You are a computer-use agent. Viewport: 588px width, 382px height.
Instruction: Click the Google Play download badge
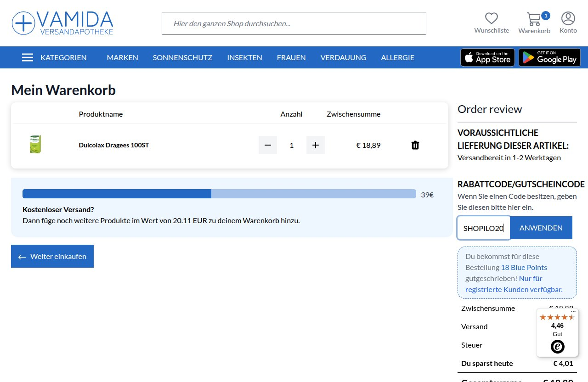click(x=549, y=57)
